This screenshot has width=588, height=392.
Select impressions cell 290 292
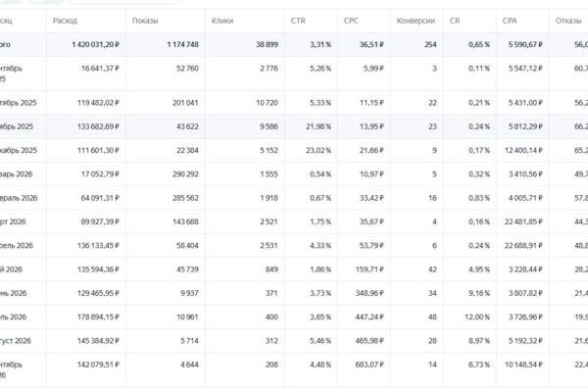click(x=185, y=174)
